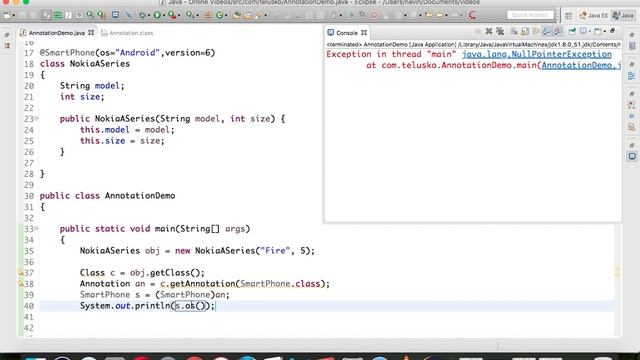Toggle Pin Console icon

pos(572,31)
